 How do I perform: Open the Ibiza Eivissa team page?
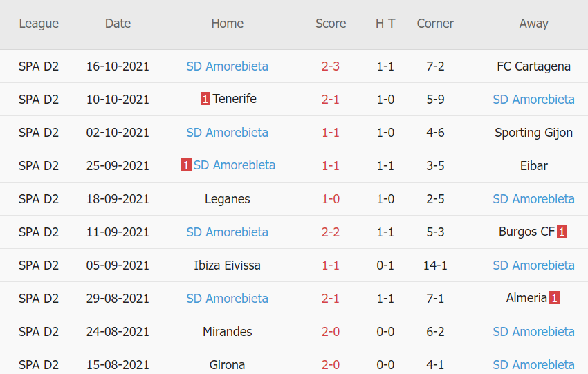pyautogui.click(x=228, y=265)
